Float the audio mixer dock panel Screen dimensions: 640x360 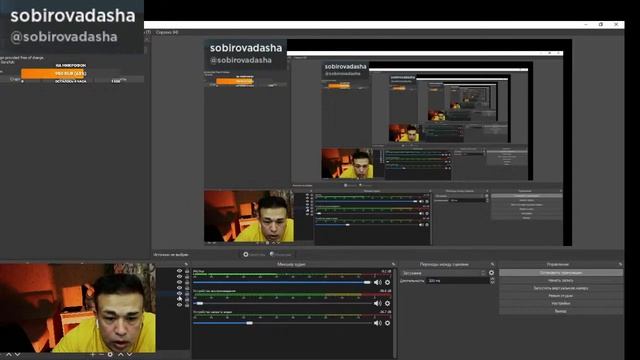[x=393, y=264]
